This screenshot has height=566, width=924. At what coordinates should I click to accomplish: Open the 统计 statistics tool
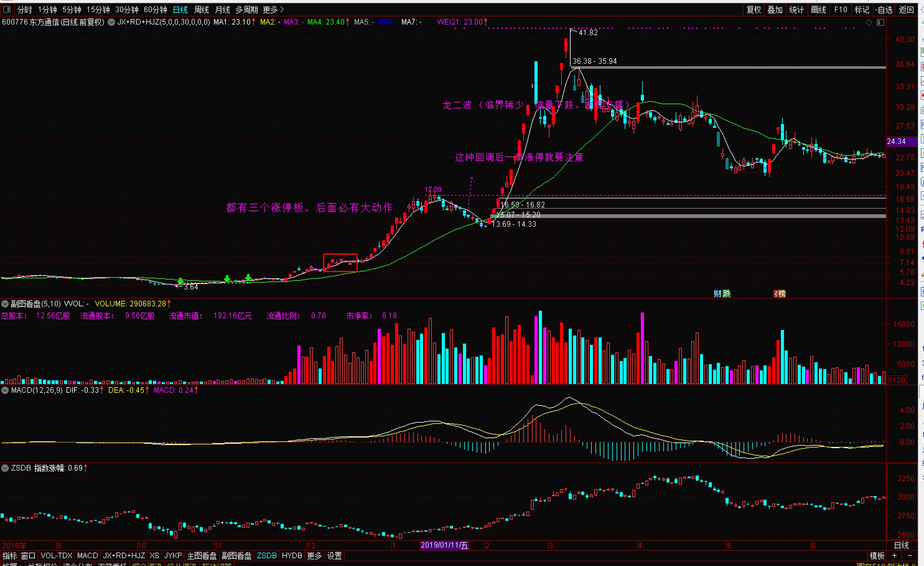click(x=796, y=10)
